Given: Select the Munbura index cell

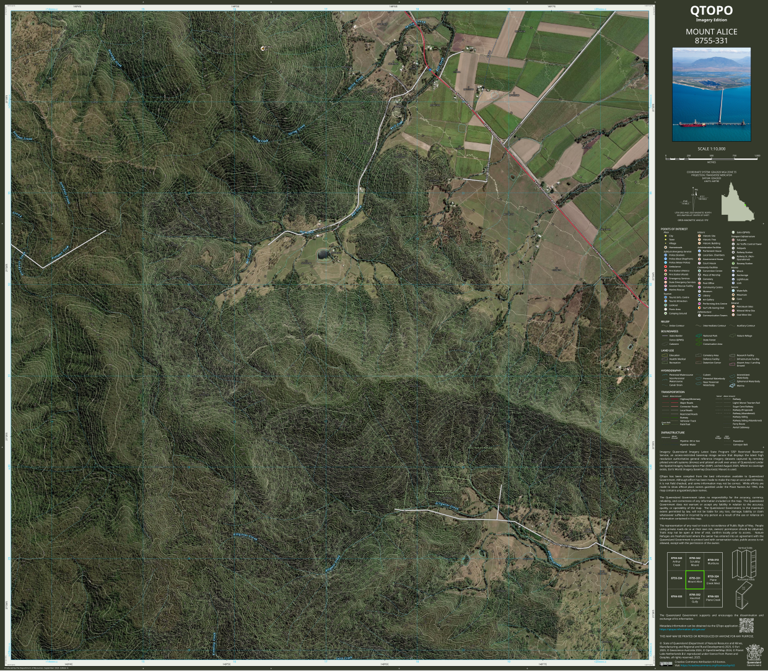Looking at the screenshot, I should [713, 561].
